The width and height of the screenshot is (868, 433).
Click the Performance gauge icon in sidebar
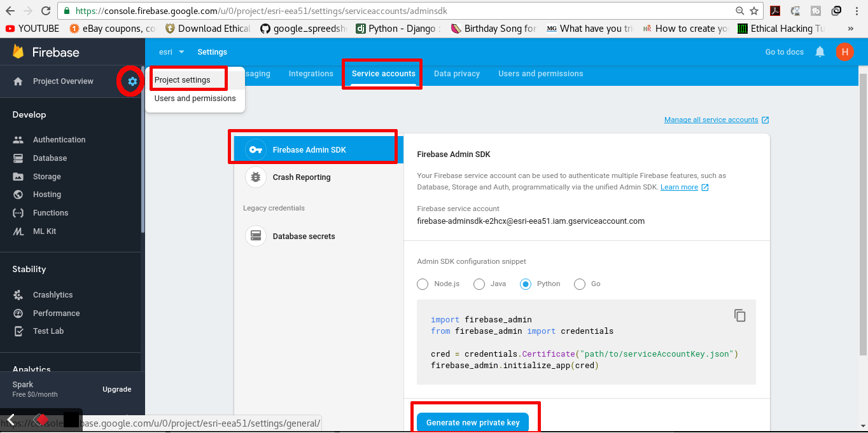tap(18, 313)
